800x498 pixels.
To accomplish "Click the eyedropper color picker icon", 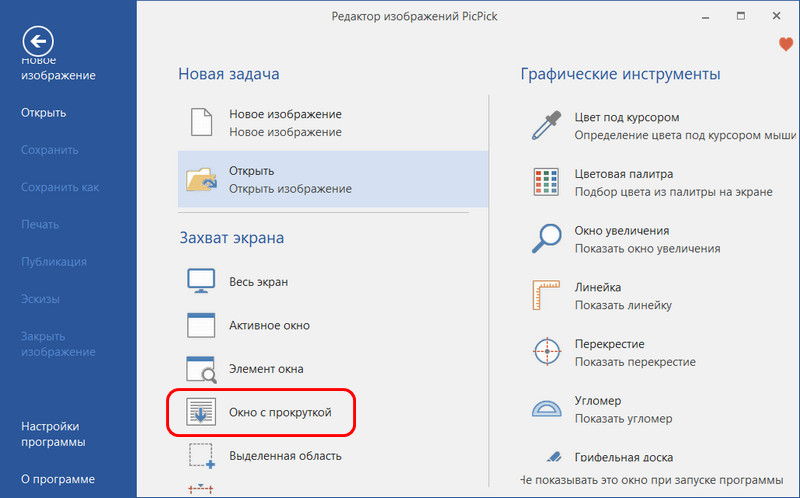I will tap(547, 125).
